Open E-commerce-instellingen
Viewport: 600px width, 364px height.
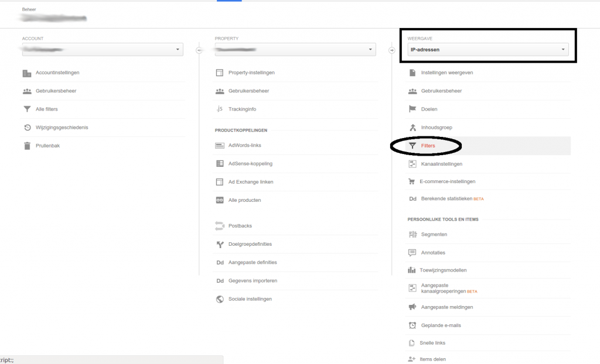pyautogui.click(x=447, y=181)
